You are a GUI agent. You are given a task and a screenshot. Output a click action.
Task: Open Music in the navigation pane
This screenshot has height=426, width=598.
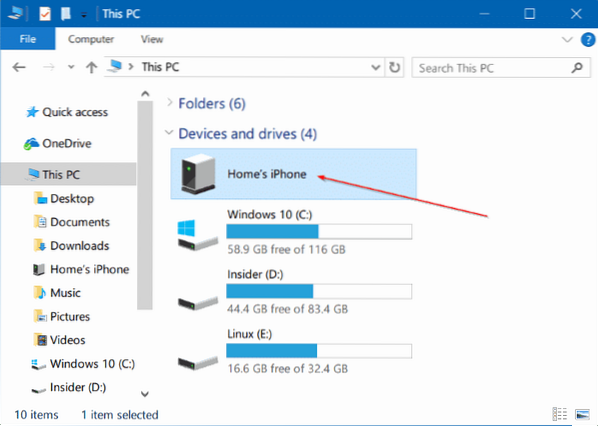coord(65,293)
